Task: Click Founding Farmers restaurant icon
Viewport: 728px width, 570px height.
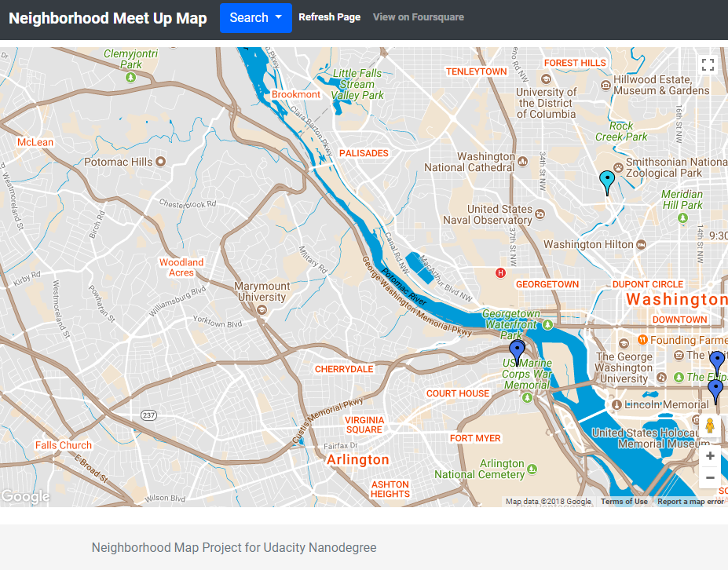Action: click(x=642, y=340)
